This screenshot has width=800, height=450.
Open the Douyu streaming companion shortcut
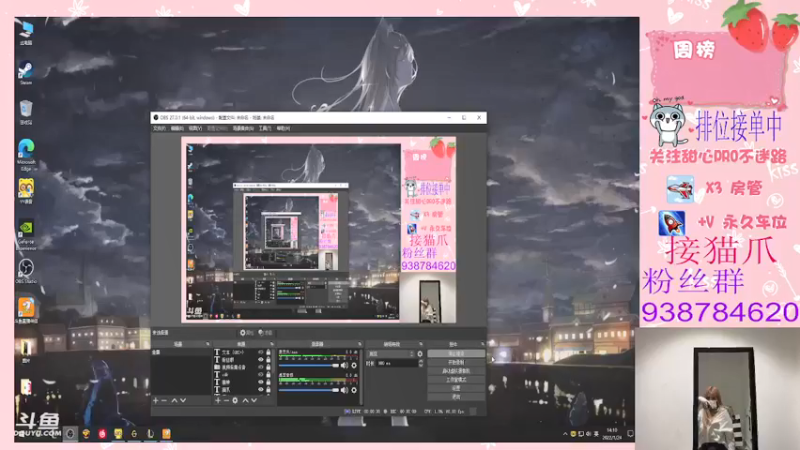tap(26, 310)
